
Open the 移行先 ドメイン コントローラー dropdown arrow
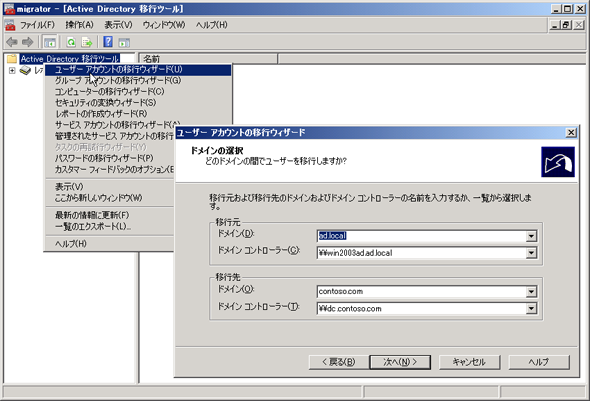pyautogui.click(x=531, y=308)
